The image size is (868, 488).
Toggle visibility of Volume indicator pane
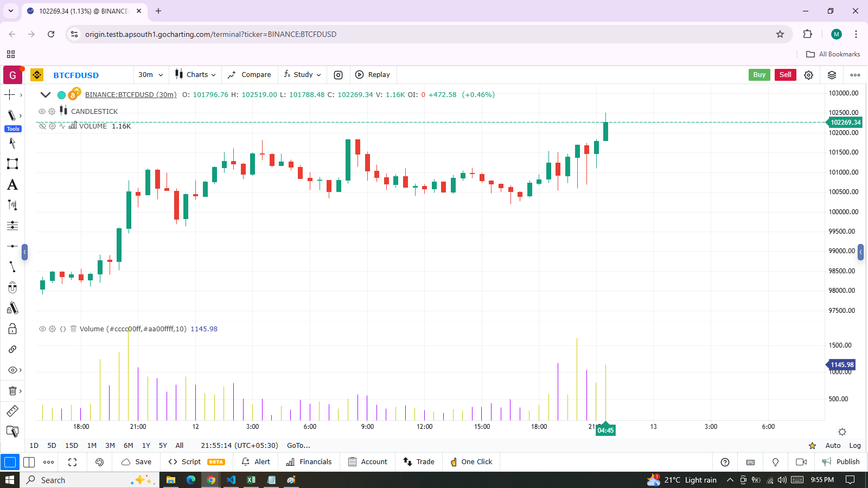click(42, 329)
